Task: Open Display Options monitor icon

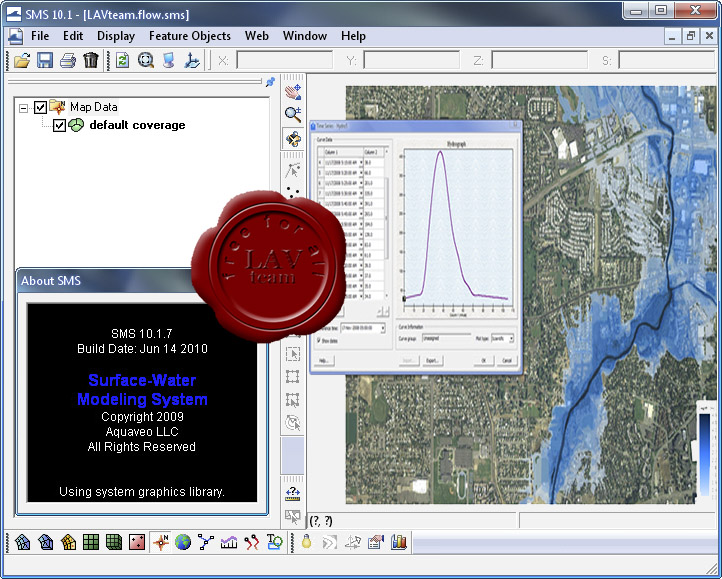Action: [169, 60]
